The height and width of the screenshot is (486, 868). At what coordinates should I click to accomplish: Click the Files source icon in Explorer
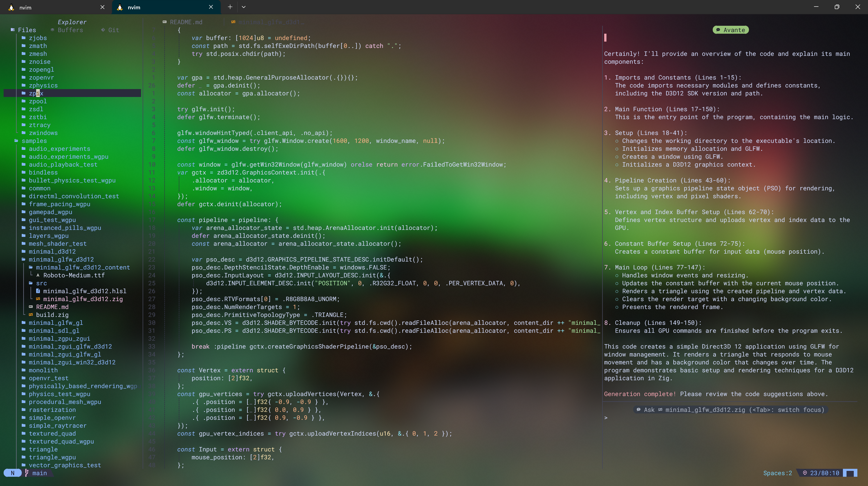point(13,30)
